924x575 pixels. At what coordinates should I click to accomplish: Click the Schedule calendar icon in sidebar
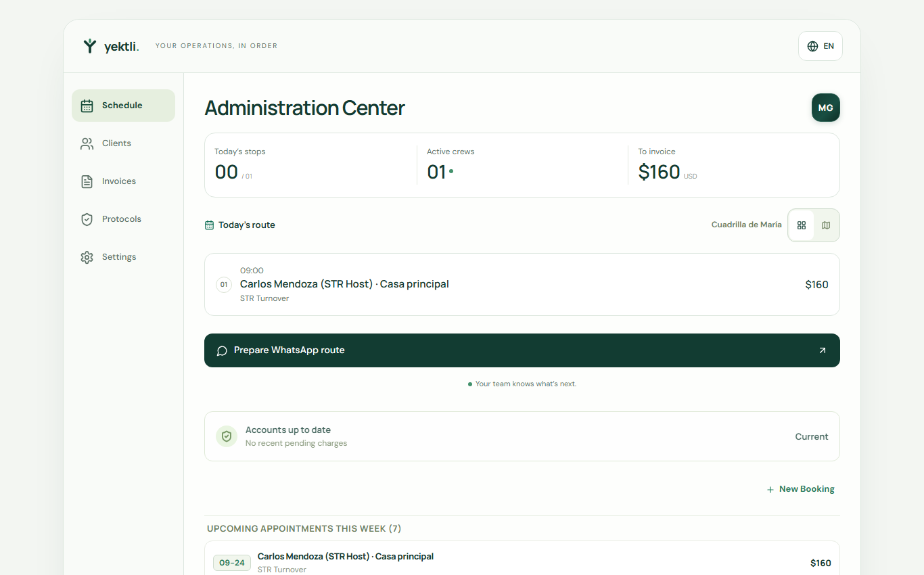tap(87, 106)
